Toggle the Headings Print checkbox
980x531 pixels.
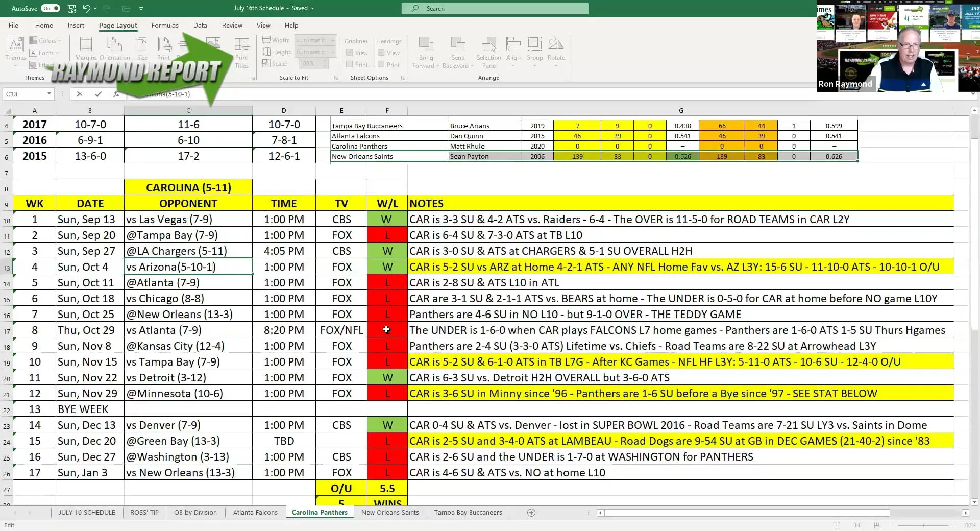pos(381,64)
